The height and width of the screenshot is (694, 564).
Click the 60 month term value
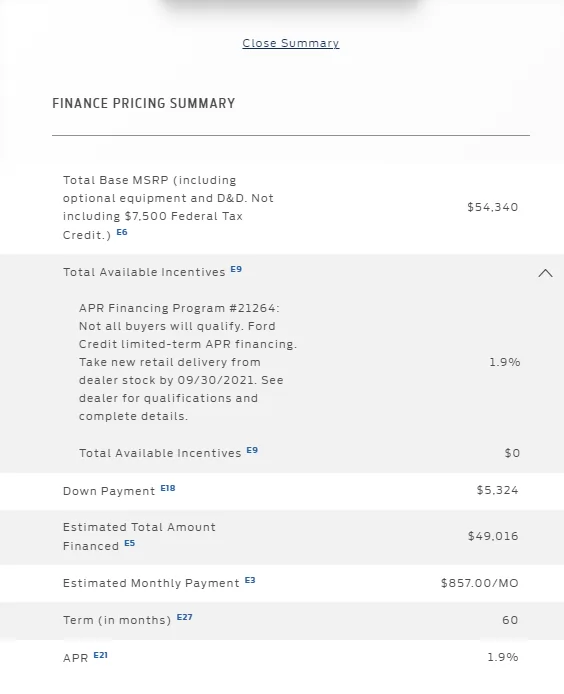click(510, 620)
